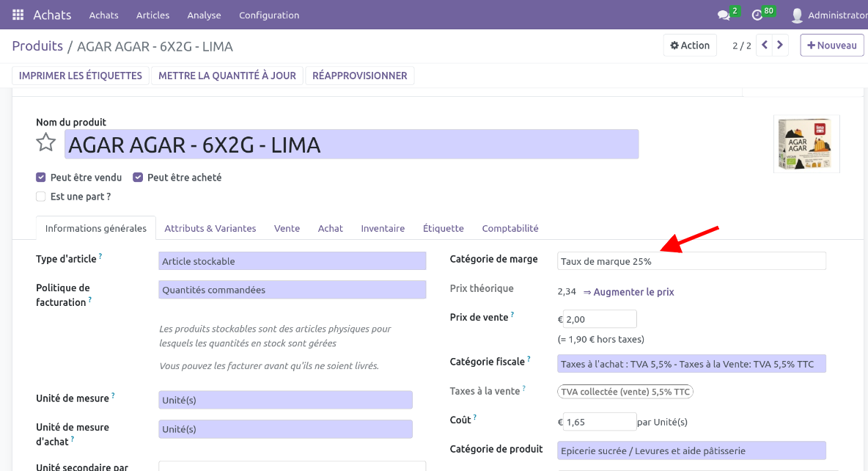Image resolution: width=868 pixels, height=471 pixels.
Task: Click help mark next to Politique de facturation
Action: tap(89, 299)
